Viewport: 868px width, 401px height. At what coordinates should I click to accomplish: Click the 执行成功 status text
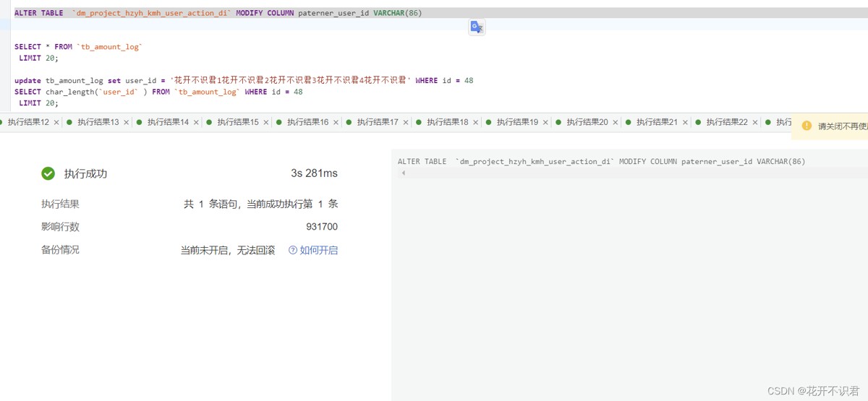tap(85, 173)
